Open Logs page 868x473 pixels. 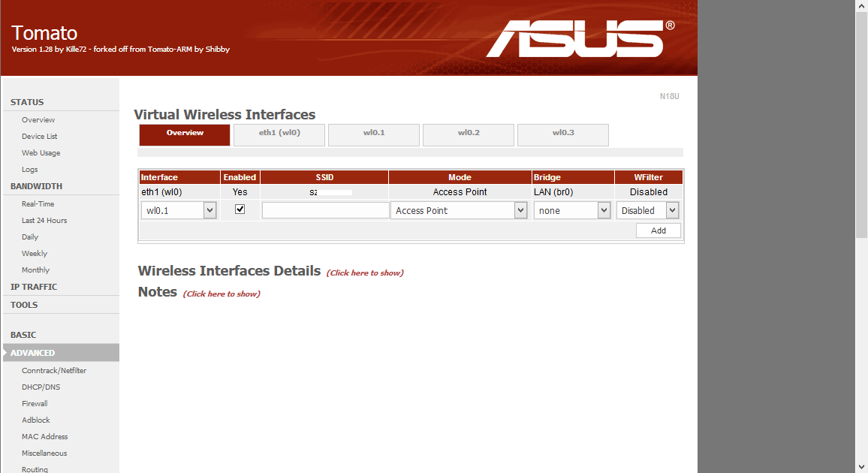click(30, 170)
